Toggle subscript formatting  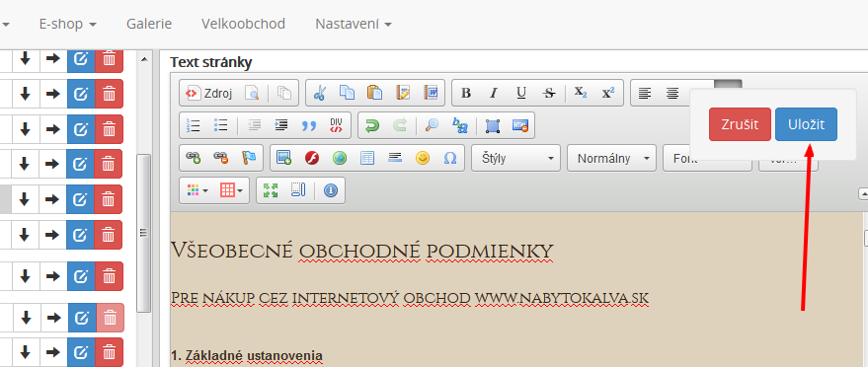(581, 93)
